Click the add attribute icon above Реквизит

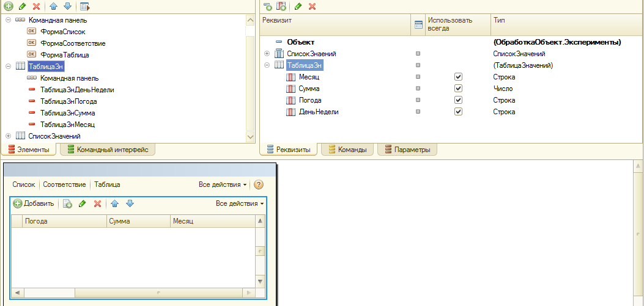pyautogui.click(x=267, y=7)
